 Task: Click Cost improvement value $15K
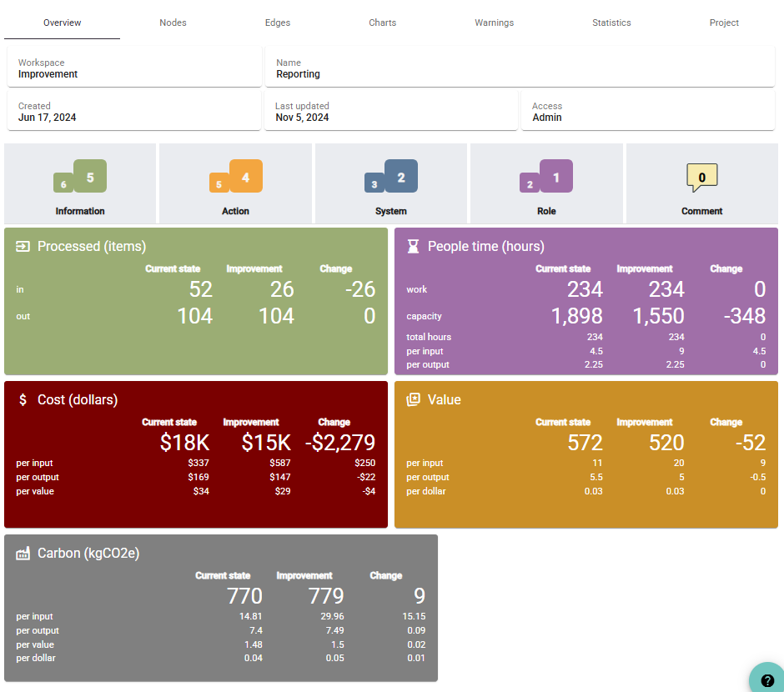click(266, 443)
